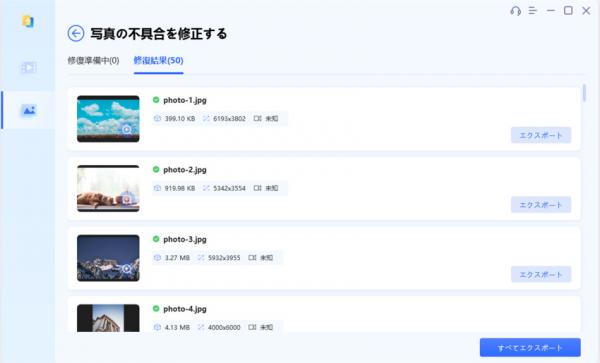Click the back arrow beside the title

pyautogui.click(x=76, y=33)
